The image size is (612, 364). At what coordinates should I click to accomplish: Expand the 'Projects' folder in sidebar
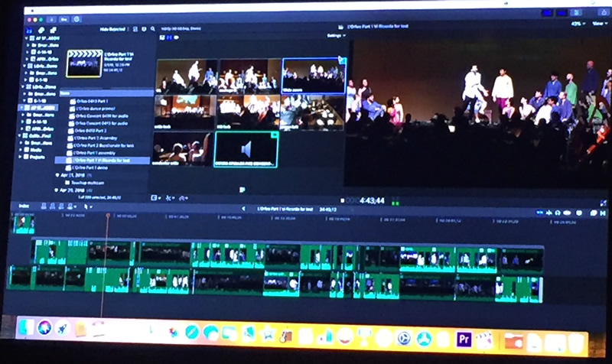(21, 157)
